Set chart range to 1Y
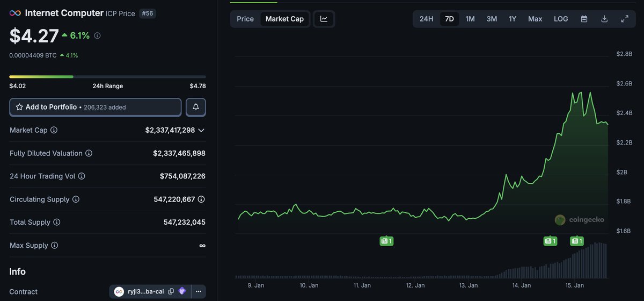644x301 pixels. pos(513,19)
